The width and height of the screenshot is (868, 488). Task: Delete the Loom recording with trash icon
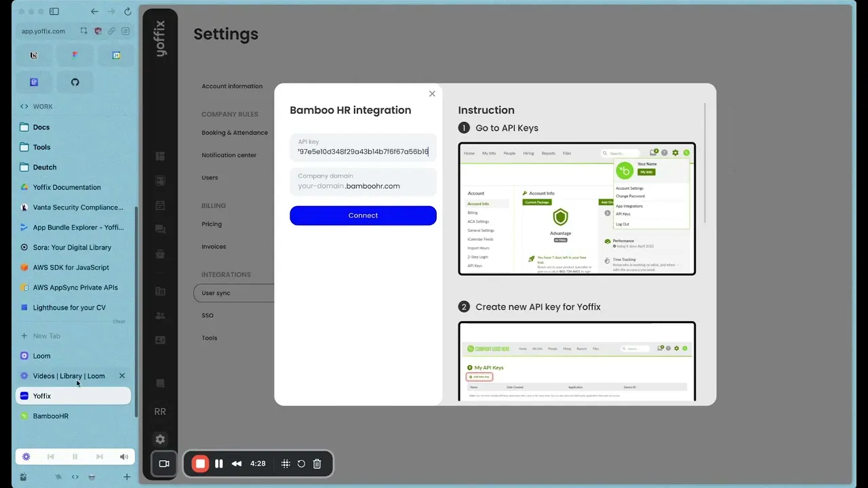tap(317, 464)
